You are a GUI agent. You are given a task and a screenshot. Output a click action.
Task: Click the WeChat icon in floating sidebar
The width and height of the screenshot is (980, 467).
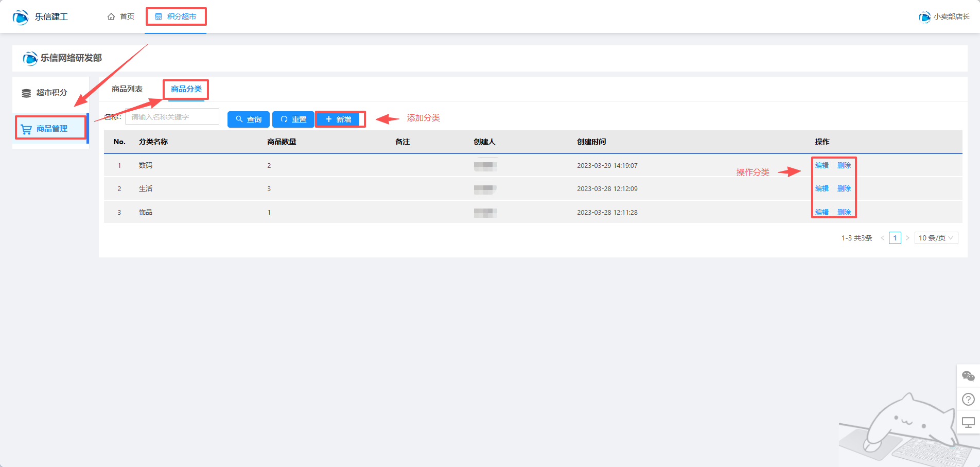[x=968, y=376]
